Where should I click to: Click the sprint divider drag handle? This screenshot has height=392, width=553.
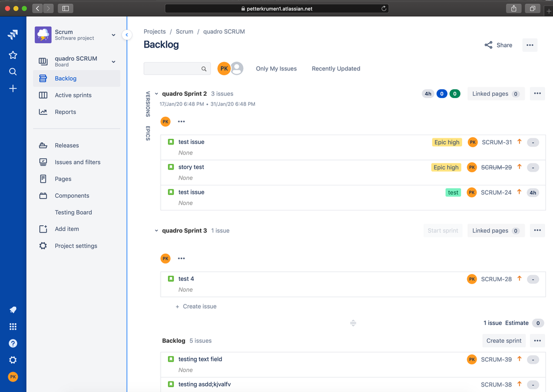[x=353, y=323]
